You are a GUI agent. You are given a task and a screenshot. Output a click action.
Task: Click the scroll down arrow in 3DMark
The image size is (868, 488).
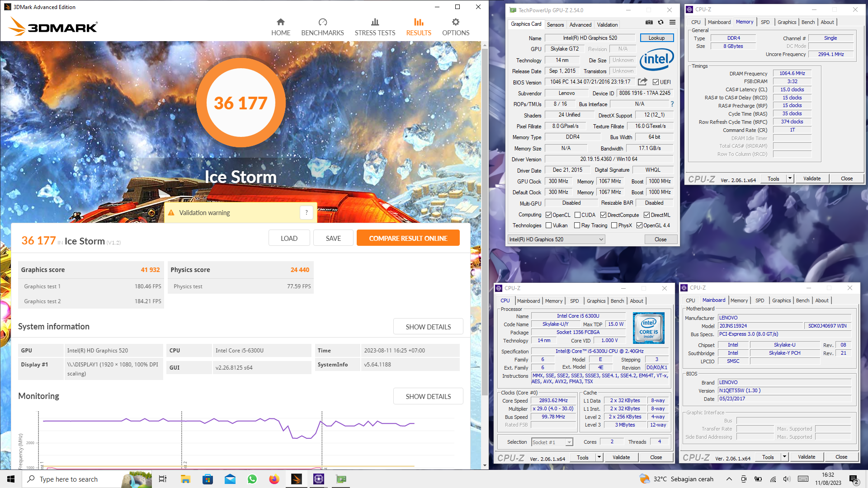coord(485,465)
